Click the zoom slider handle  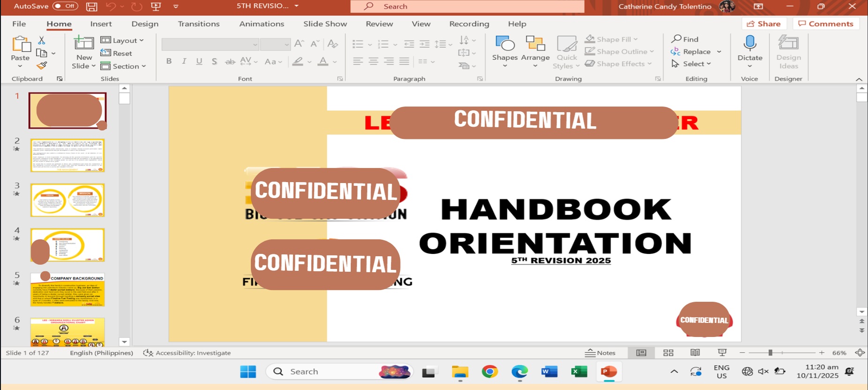770,353
